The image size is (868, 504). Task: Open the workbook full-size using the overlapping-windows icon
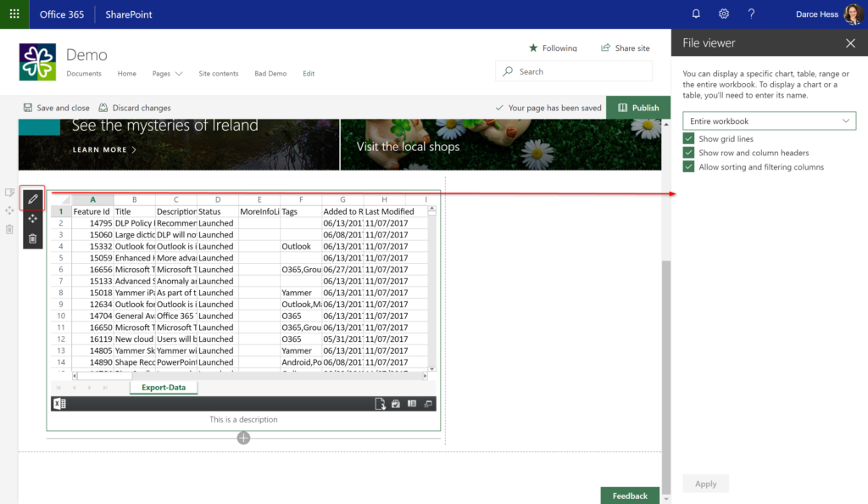428,404
